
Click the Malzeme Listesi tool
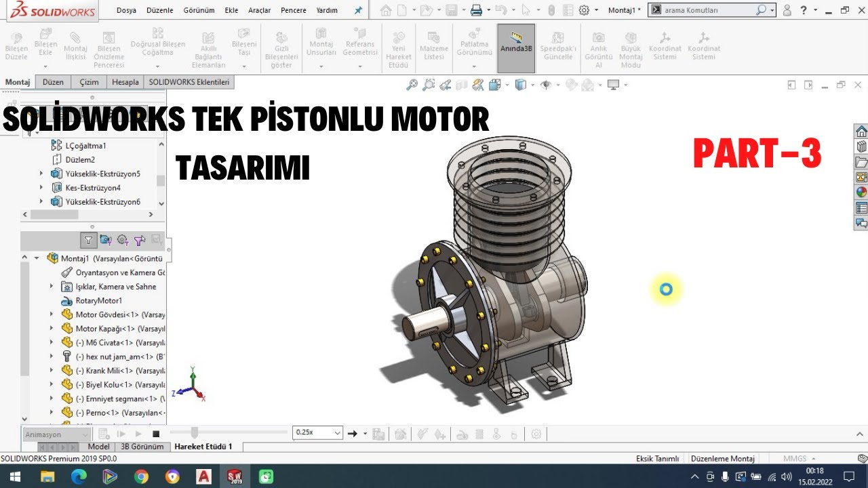tap(434, 46)
